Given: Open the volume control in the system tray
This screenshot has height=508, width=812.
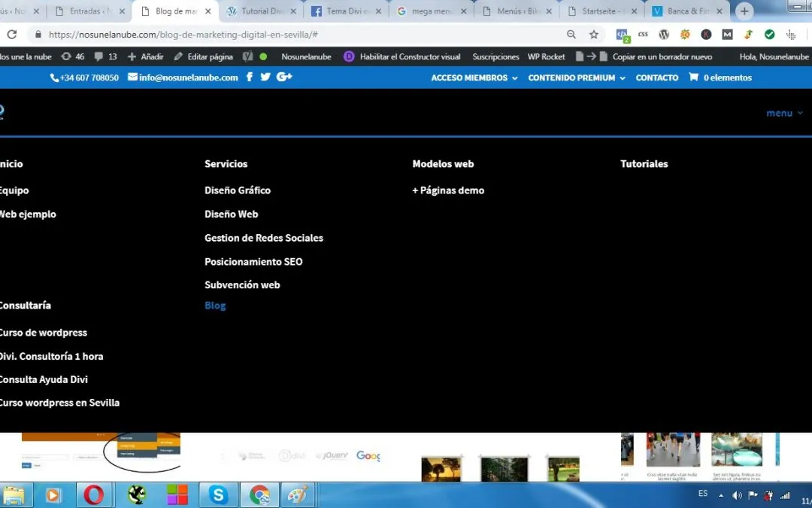Looking at the screenshot, I should pyautogui.click(x=737, y=494).
